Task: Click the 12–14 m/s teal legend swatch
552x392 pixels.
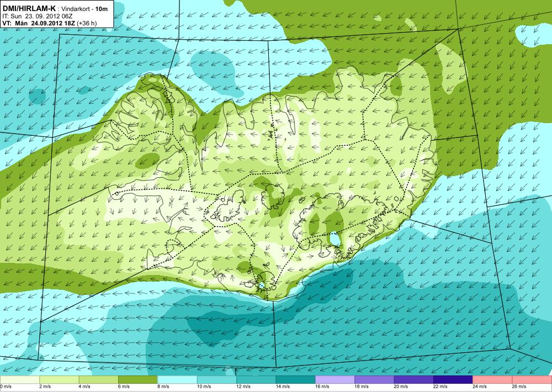Action: tap(256, 380)
